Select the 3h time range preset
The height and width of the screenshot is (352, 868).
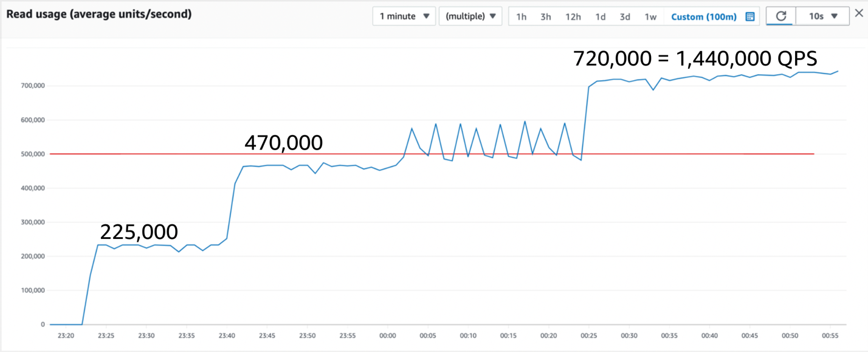(x=545, y=17)
